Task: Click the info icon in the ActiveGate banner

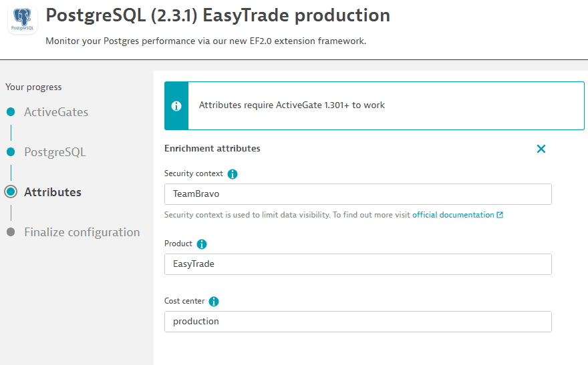Action: [176, 106]
